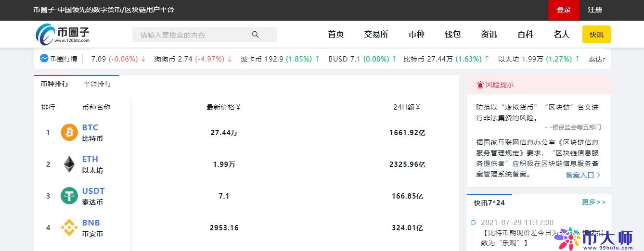This screenshot has width=644, height=251.
Task: Click 币安币 name in ranking row
Action: (92, 234)
